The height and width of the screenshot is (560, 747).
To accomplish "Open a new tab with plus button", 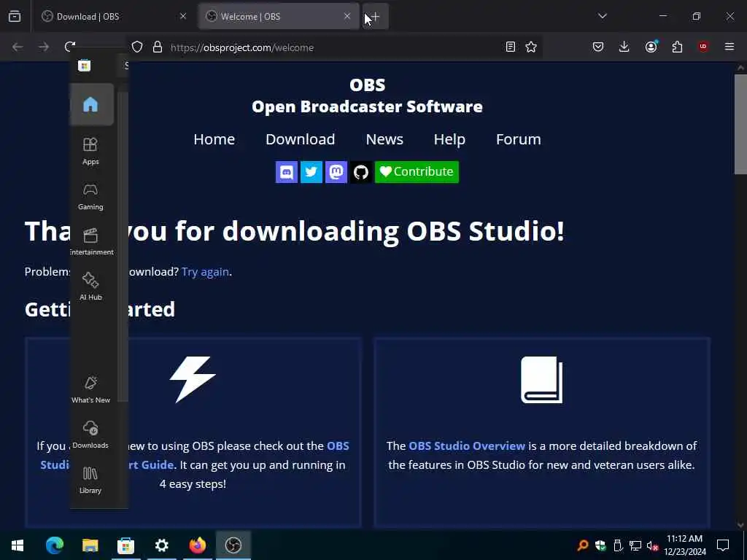I will click(376, 17).
